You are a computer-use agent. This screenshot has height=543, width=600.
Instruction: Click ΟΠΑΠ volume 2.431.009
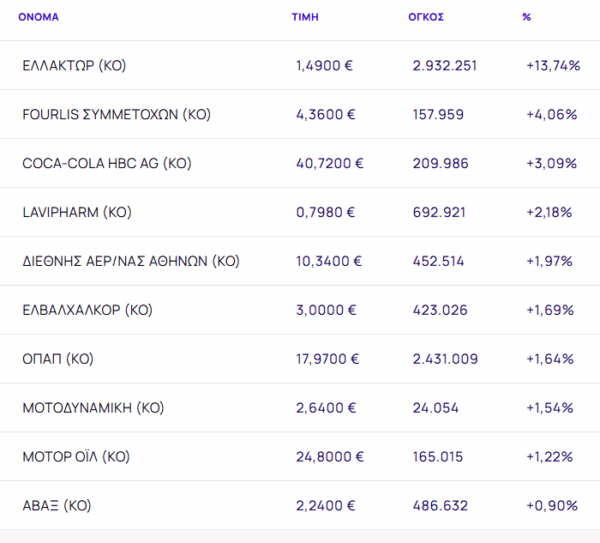445,359
